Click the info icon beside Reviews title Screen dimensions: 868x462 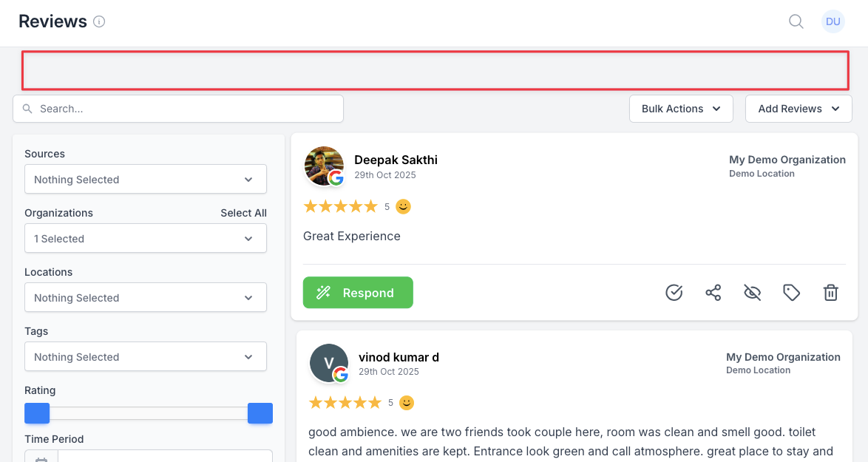(x=99, y=21)
